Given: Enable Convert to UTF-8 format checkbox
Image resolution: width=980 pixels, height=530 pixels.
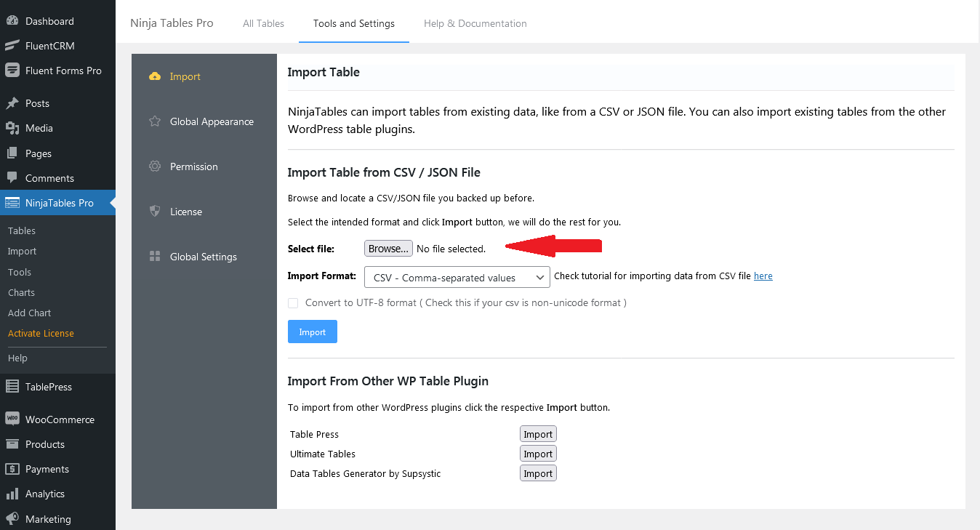Looking at the screenshot, I should point(293,302).
